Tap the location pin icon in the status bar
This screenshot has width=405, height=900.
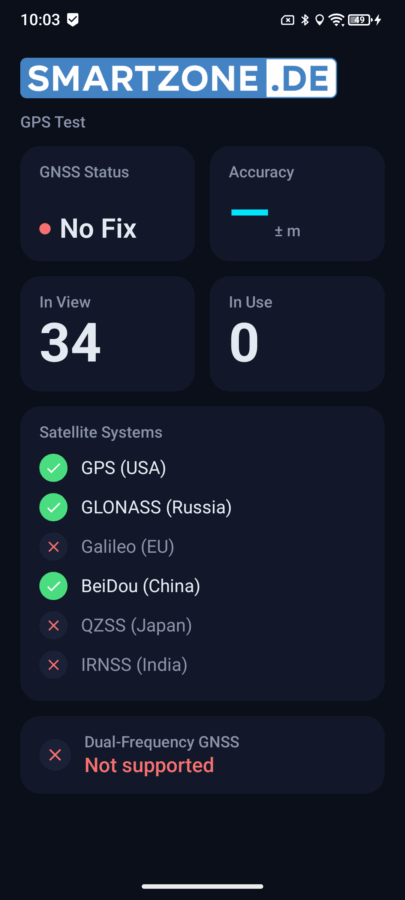pos(320,20)
